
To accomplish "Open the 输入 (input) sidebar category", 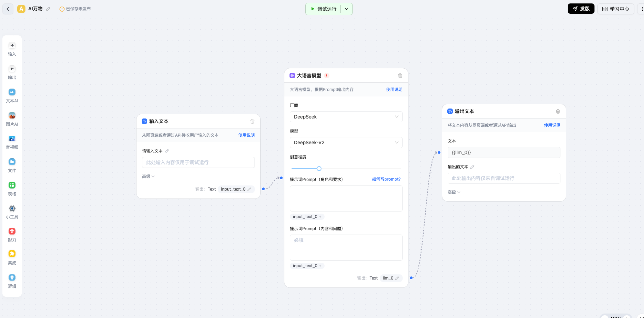I will click(12, 49).
